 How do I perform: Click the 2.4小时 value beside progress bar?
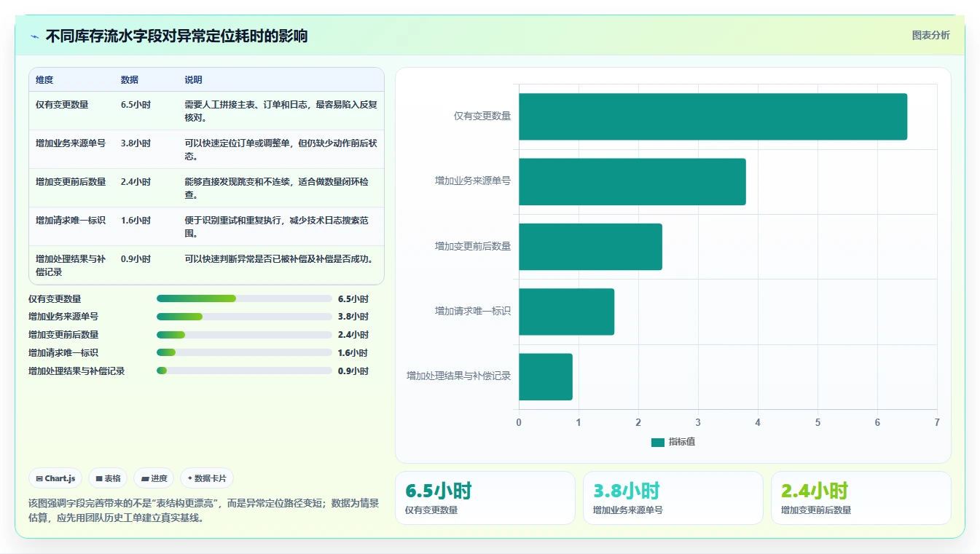coord(353,335)
